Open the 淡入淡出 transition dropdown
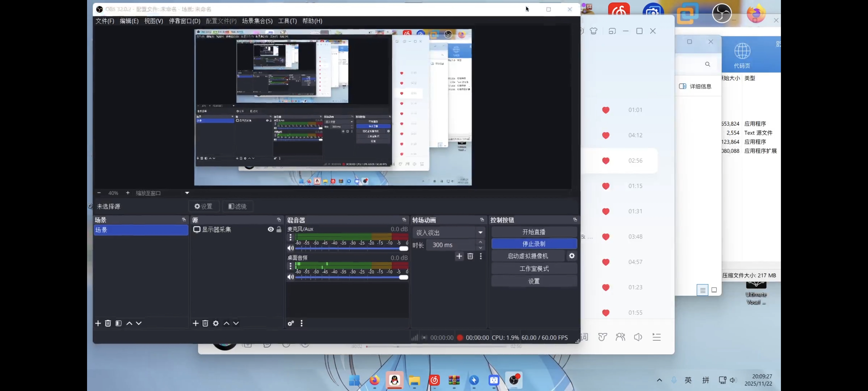868x391 pixels. point(480,232)
